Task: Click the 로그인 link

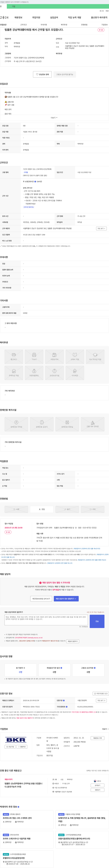Action: point(102,11)
